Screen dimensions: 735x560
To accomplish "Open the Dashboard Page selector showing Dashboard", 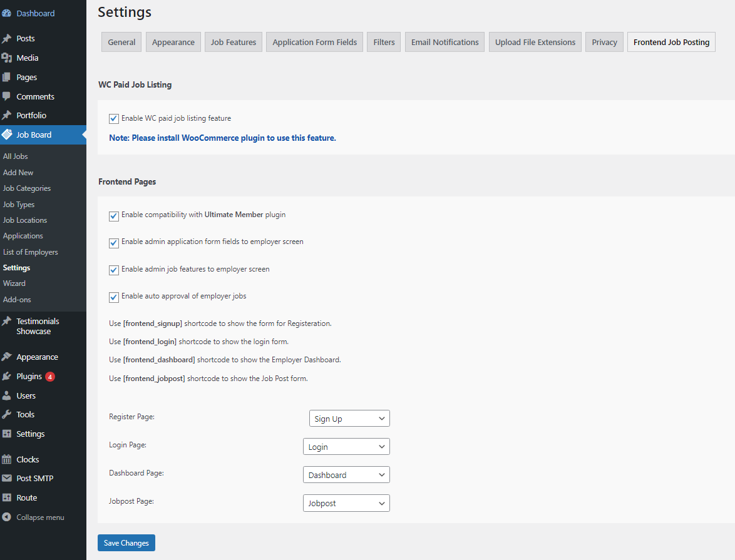I will point(346,474).
